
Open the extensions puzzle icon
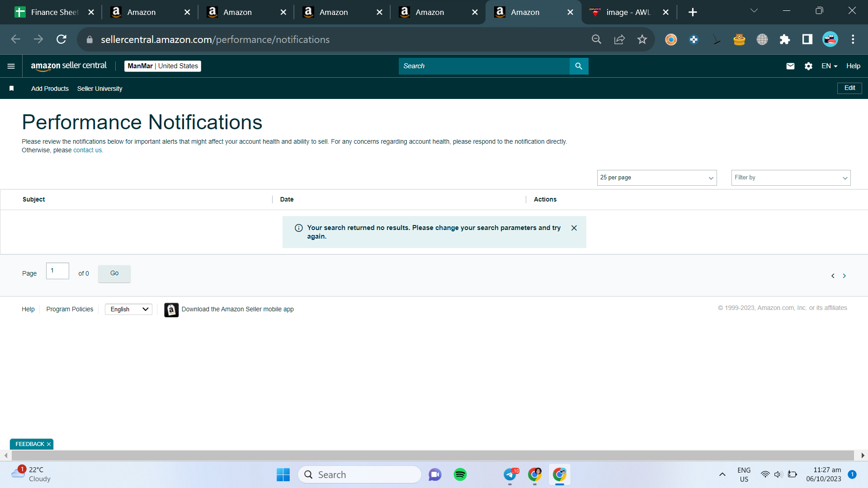[785, 39]
